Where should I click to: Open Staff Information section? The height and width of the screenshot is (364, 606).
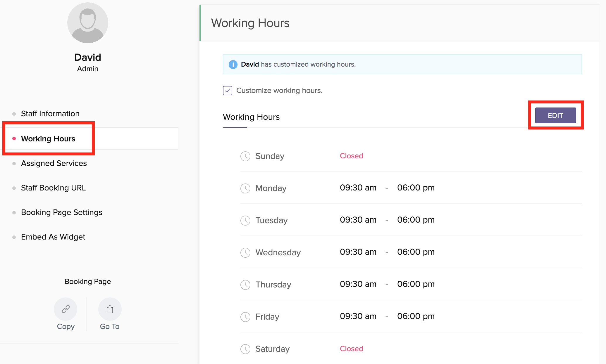click(50, 114)
